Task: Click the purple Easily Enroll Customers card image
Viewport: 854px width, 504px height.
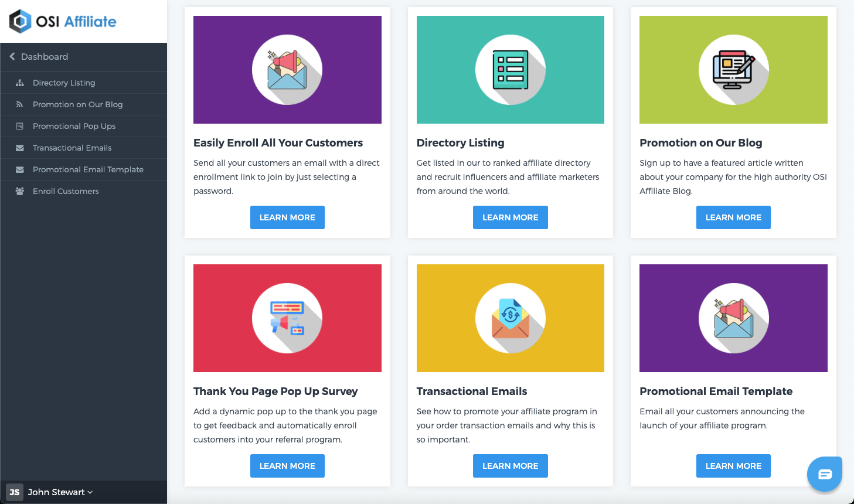Action: coord(287,70)
